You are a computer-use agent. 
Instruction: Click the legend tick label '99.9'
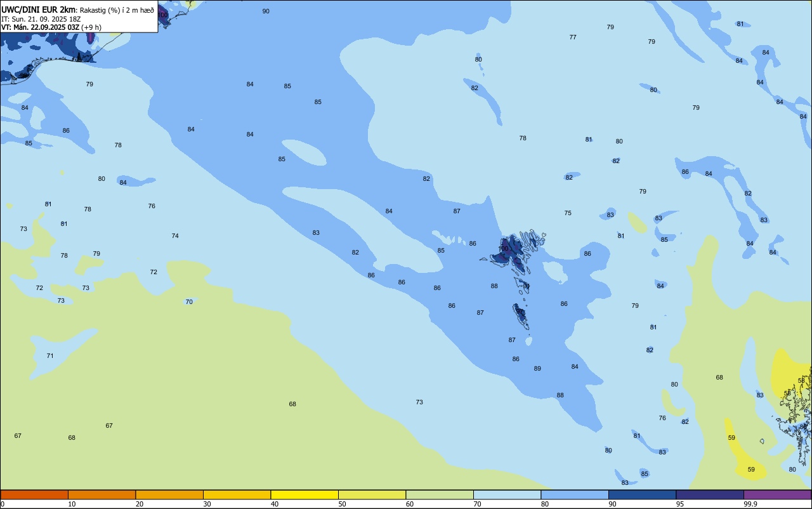749,504
